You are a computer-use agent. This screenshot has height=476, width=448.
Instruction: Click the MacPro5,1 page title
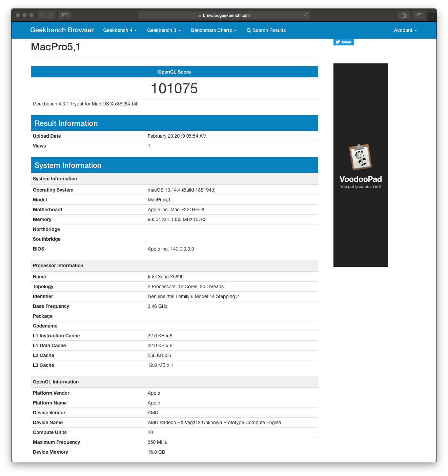coord(56,47)
